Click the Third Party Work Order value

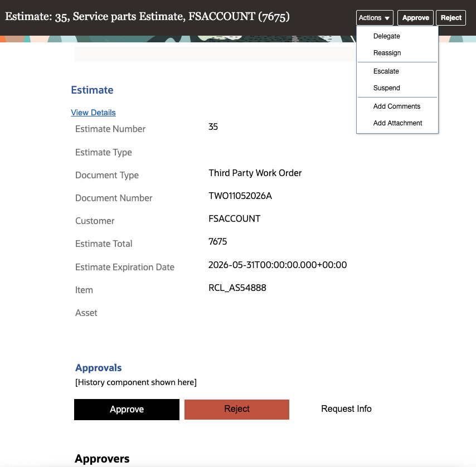tap(255, 173)
